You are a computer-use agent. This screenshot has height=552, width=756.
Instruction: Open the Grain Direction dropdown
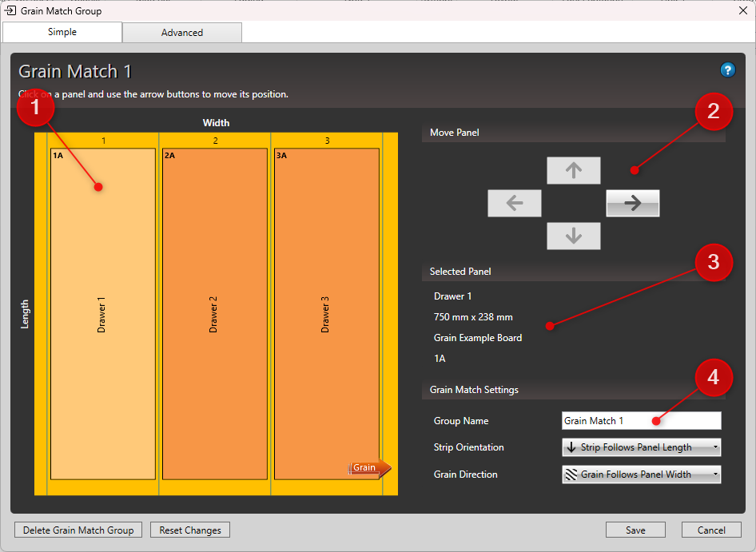click(x=641, y=475)
